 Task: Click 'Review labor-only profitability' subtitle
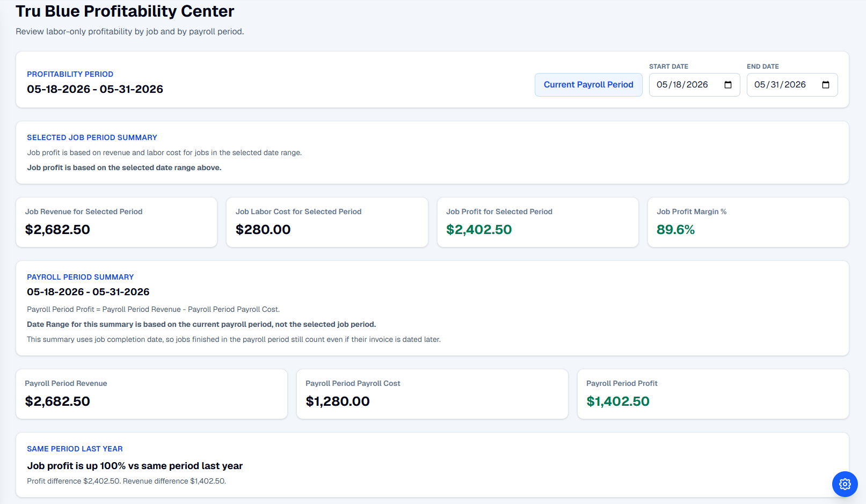[x=130, y=32]
